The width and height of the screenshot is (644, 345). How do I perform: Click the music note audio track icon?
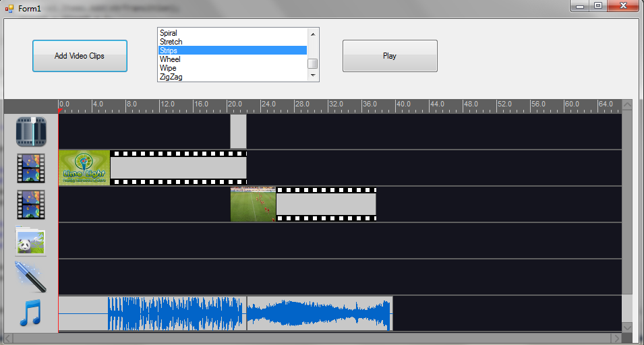pyautogui.click(x=31, y=313)
